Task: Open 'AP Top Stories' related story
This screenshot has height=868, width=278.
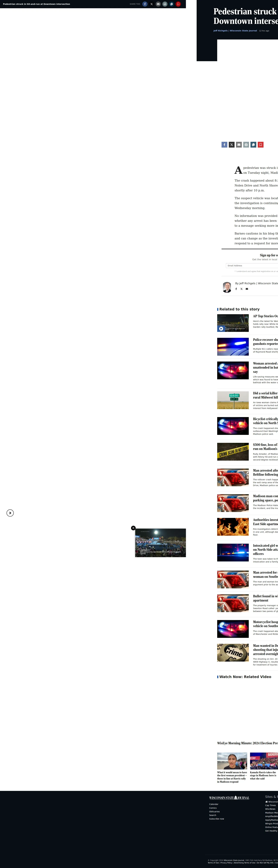Action: (x=266, y=316)
